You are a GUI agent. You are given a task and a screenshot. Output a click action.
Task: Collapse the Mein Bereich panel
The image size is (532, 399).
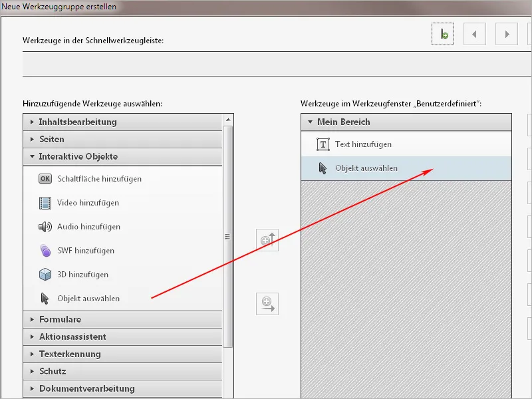(406, 122)
